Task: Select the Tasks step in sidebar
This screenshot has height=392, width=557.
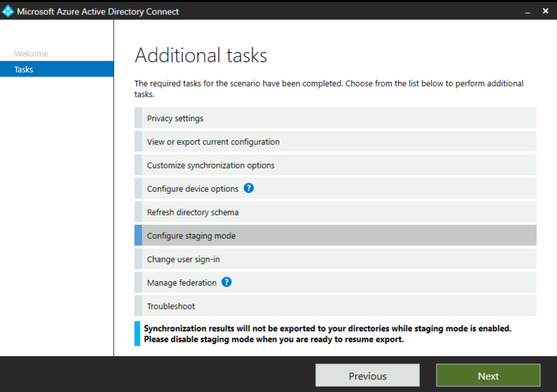Action: (57, 69)
